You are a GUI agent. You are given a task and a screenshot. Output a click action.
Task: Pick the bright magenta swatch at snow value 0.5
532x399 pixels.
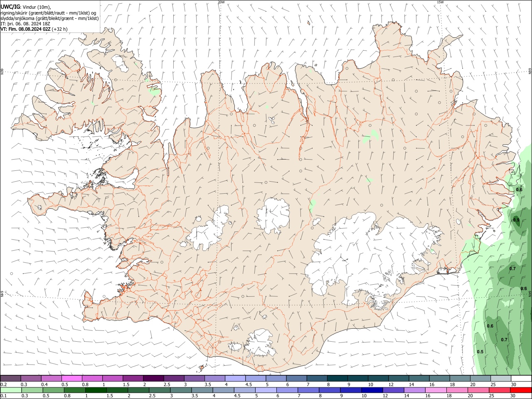coord(71,378)
